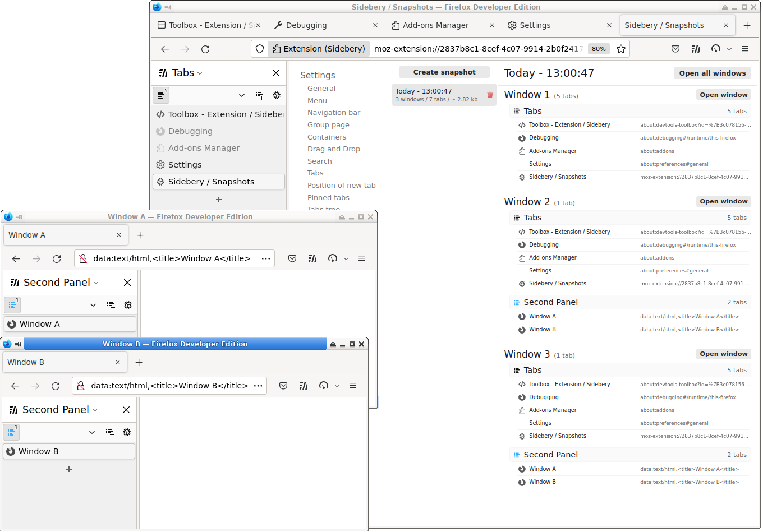Open window button for Window 1

(x=724, y=95)
